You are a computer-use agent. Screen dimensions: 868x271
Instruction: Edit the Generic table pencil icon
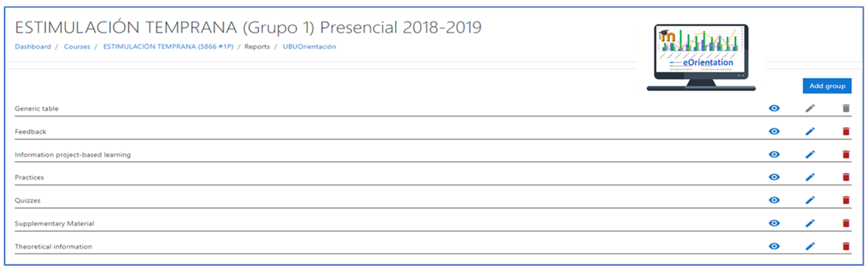tap(810, 108)
